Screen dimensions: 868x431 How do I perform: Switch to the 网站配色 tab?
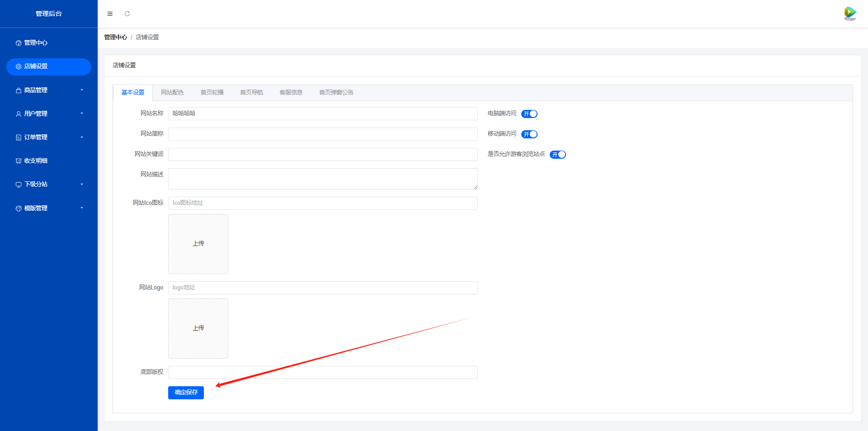(x=172, y=93)
